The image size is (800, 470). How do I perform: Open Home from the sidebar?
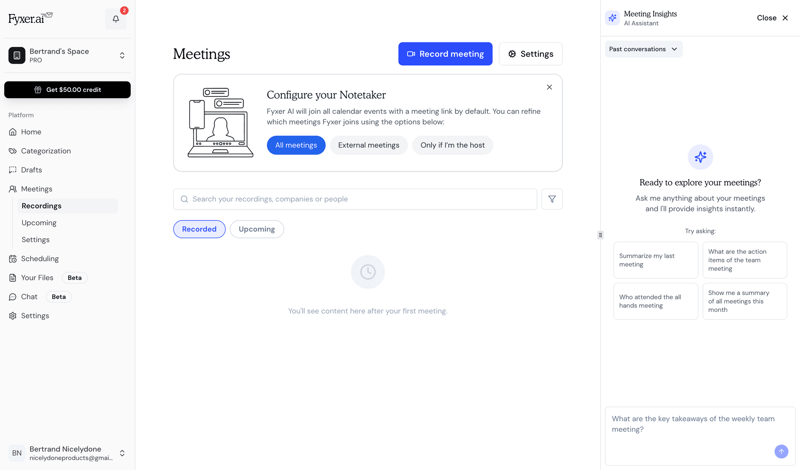pos(31,132)
